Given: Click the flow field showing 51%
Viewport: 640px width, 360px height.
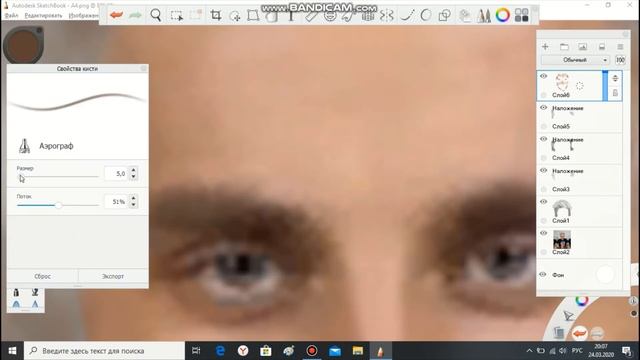Looking at the screenshot, I should tap(116, 202).
